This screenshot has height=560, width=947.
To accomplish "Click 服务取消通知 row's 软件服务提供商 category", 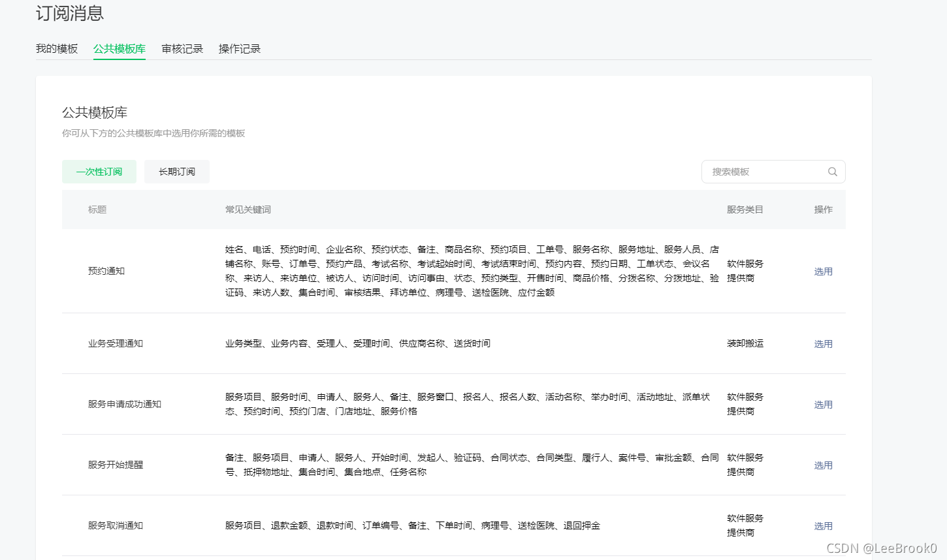I will (x=745, y=525).
